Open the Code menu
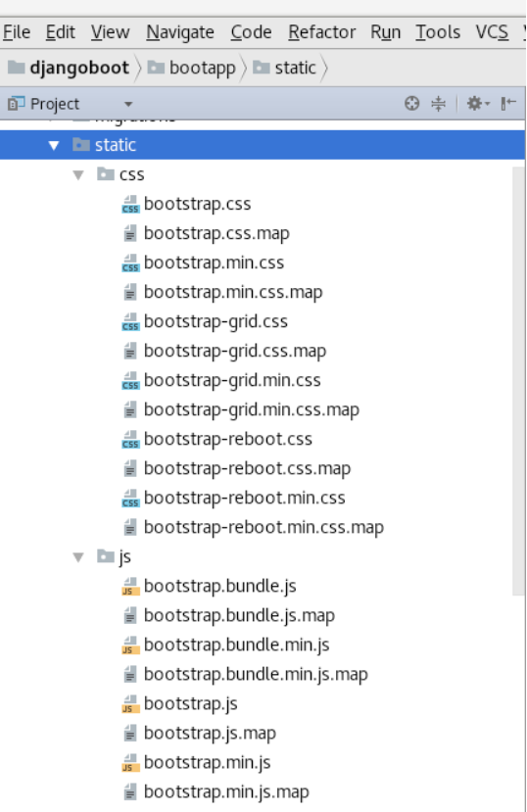This screenshot has width=527, height=812. 251,32
